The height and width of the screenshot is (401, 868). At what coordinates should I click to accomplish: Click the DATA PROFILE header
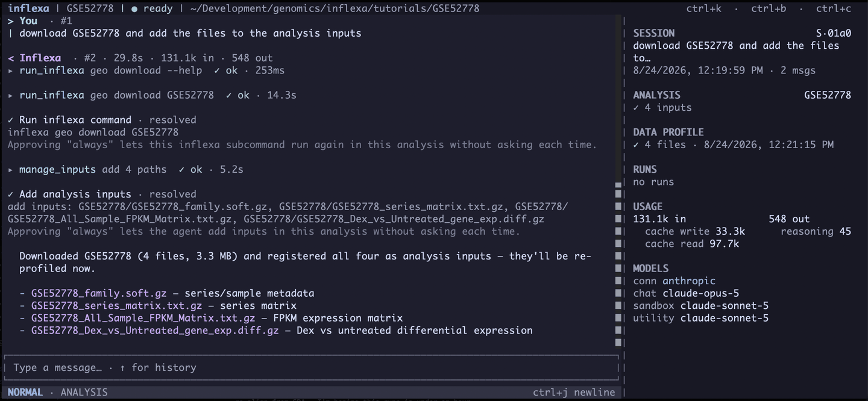tap(668, 132)
